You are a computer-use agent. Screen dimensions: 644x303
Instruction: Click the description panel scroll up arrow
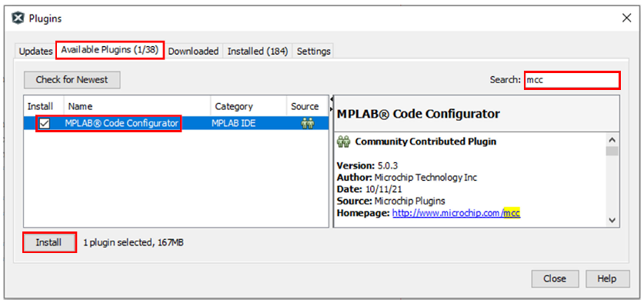coord(612,140)
